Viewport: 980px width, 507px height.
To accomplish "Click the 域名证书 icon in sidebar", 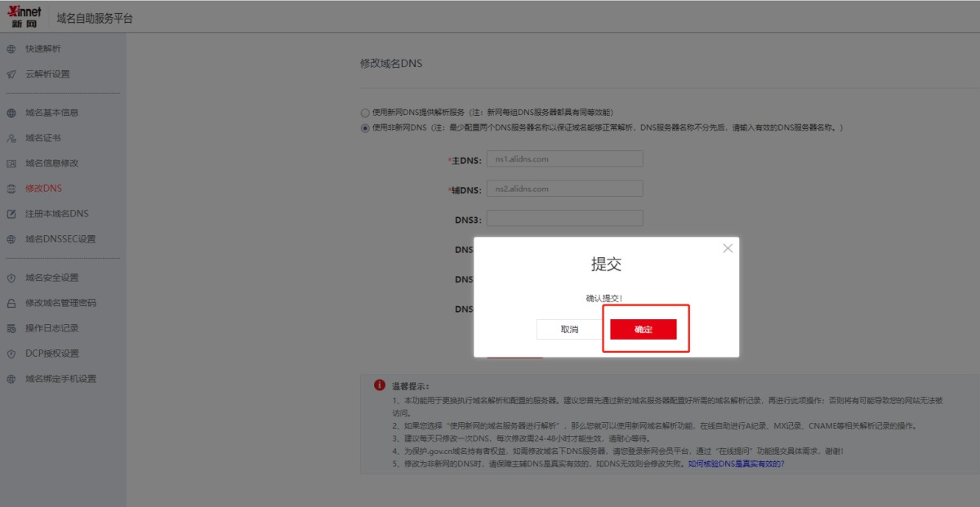I will click(x=11, y=138).
